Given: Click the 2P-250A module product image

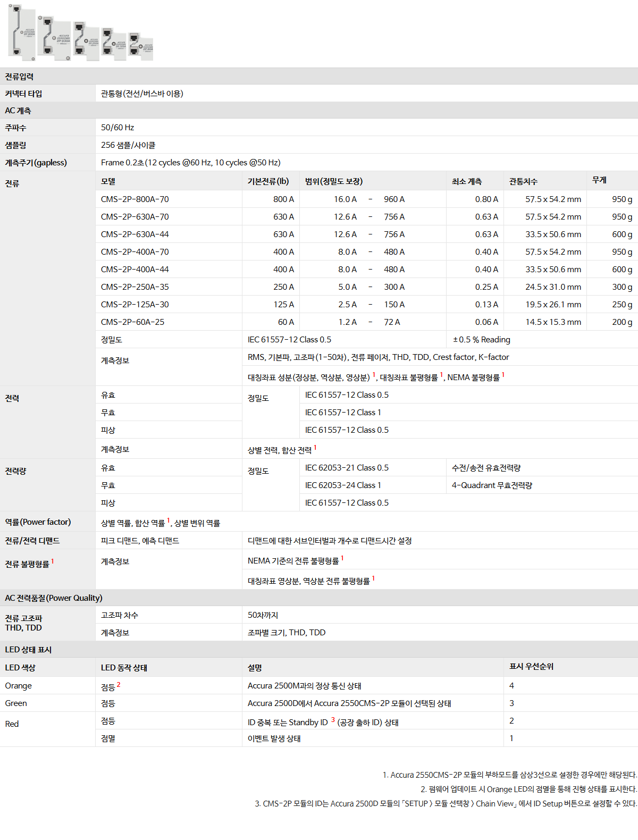Looking at the screenshot, I should click(x=86, y=41).
